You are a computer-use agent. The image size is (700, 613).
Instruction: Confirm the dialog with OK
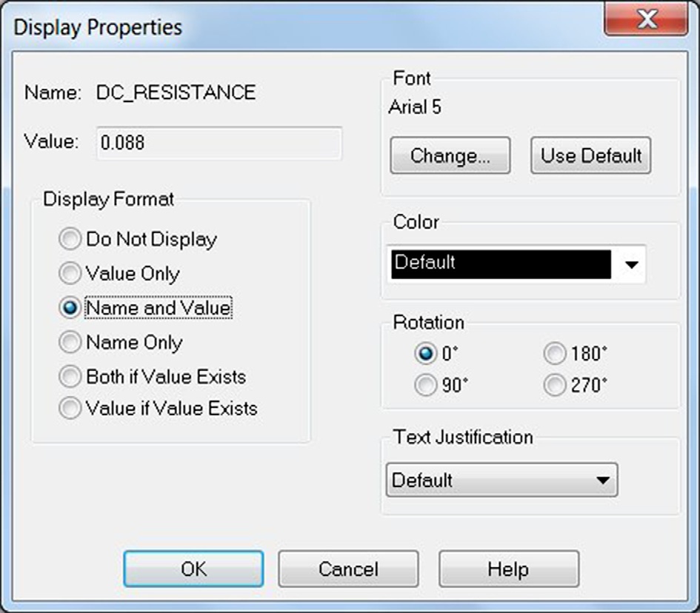(x=193, y=569)
